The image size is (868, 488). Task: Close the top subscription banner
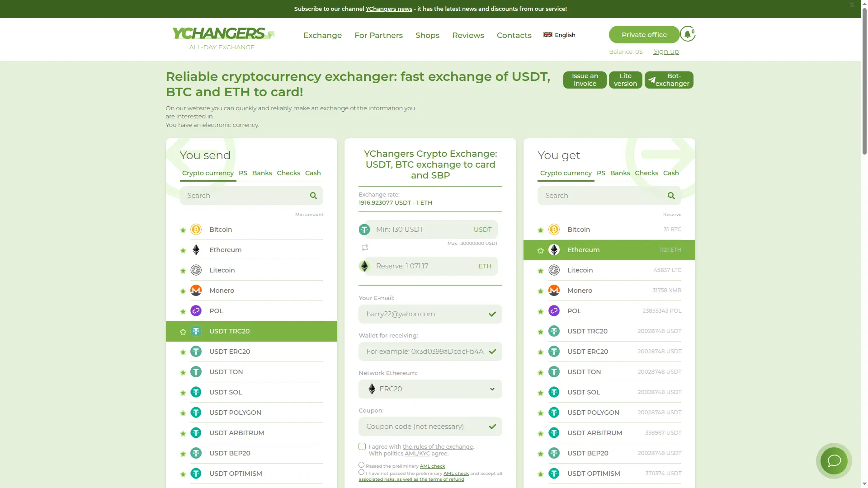(852, 5)
